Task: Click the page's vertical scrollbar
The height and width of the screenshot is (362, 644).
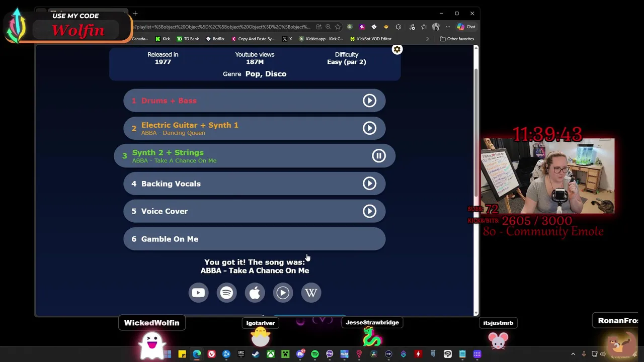Action: tap(476, 133)
